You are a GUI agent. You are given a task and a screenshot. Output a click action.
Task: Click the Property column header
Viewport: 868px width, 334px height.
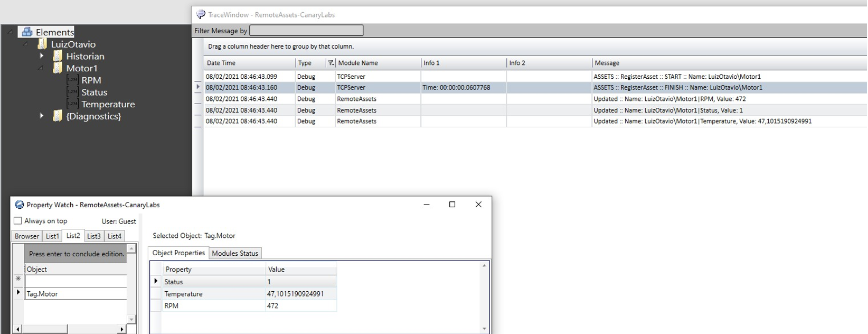click(x=214, y=269)
